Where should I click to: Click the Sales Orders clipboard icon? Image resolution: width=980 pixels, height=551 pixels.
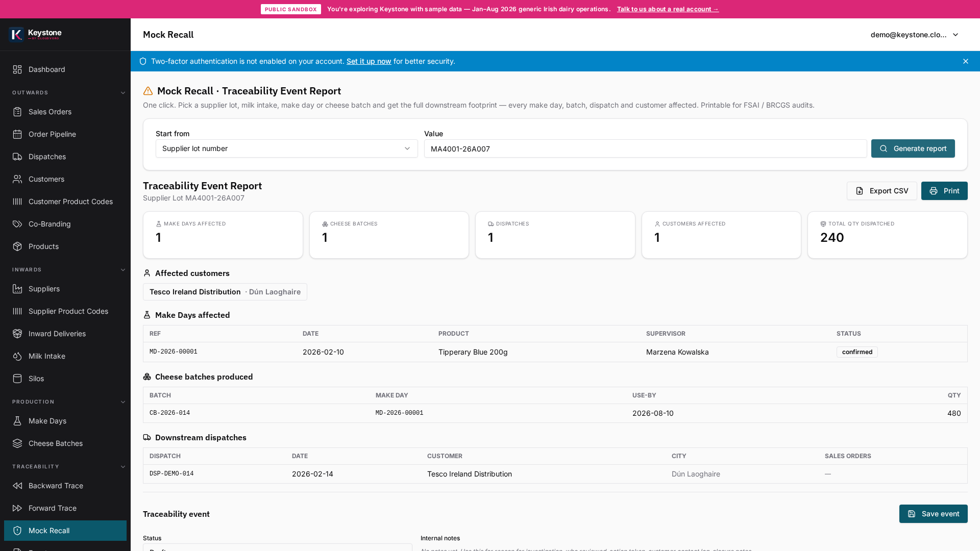click(x=17, y=112)
